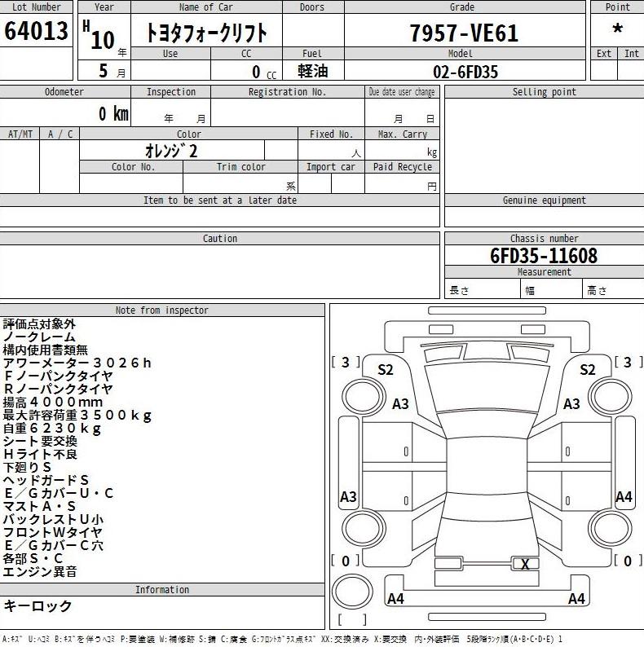Click the X mark on the vehicle diagram
Screen dimensions: 644x647
pos(525,564)
